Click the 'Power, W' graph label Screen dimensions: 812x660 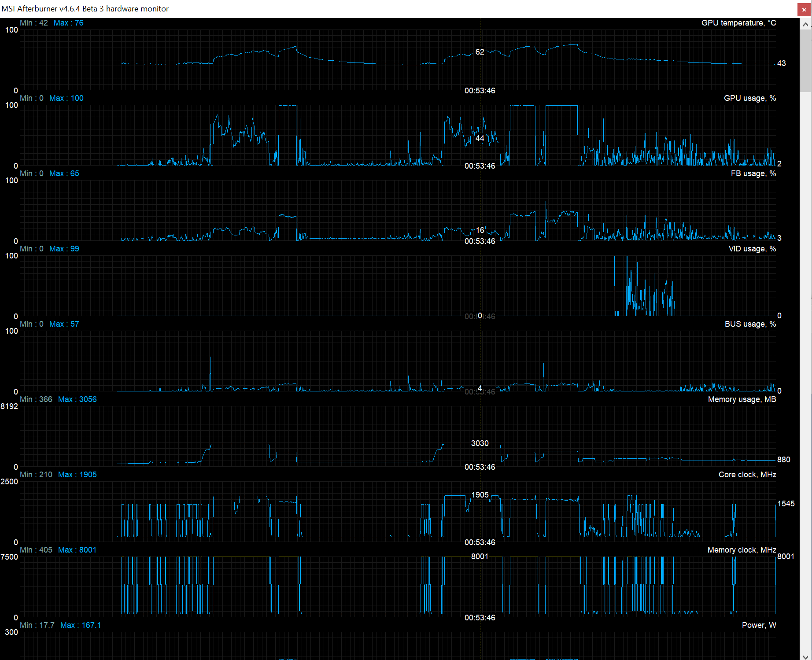[x=759, y=625]
